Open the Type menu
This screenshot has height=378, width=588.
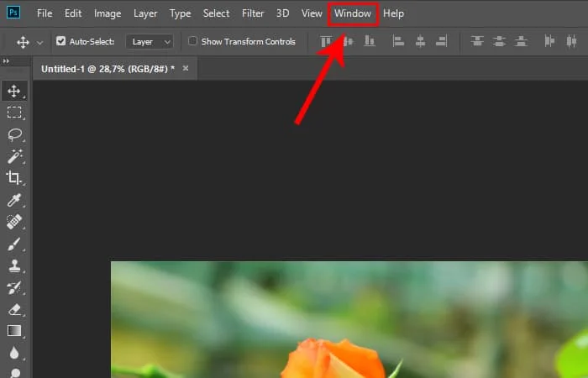pyautogui.click(x=181, y=14)
